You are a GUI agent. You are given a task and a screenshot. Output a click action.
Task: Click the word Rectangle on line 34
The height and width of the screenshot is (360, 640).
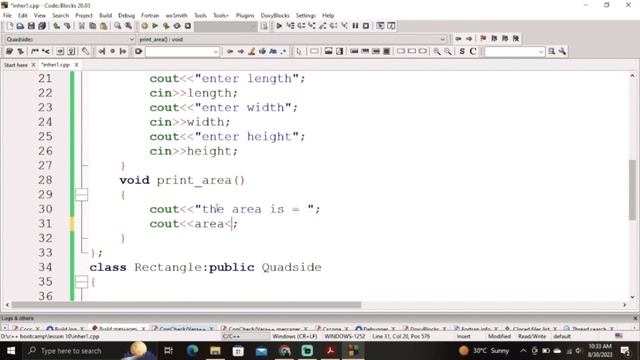click(168, 267)
